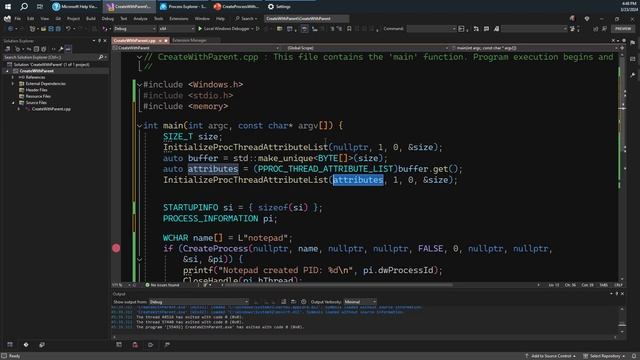Image resolution: width=640 pixels, height=360 pixels.
Task: Click the notifications bell in status bar
Action: click(634, 356)
